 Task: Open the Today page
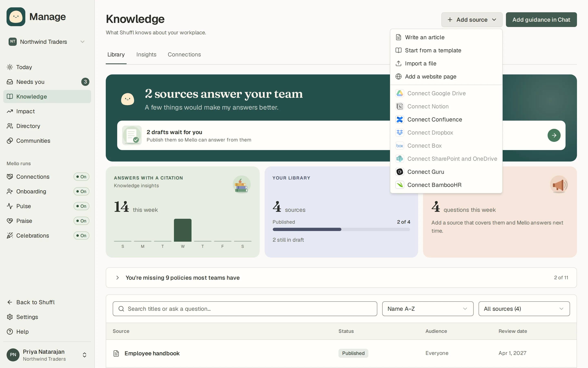click(x=47, y=67)
